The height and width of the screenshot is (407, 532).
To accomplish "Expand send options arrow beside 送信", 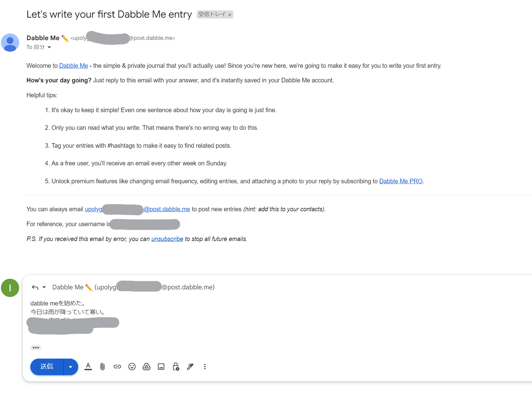I will [x=71, y=367].
